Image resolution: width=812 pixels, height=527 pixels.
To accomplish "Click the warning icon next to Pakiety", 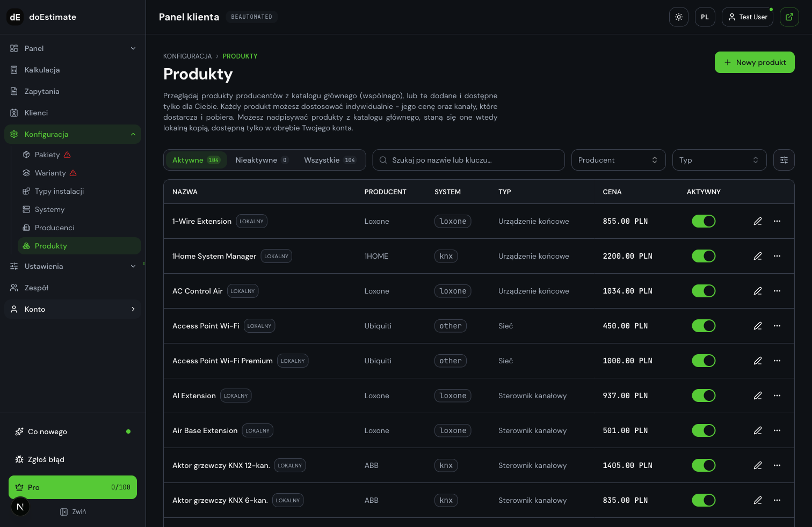I will (67, 155).
